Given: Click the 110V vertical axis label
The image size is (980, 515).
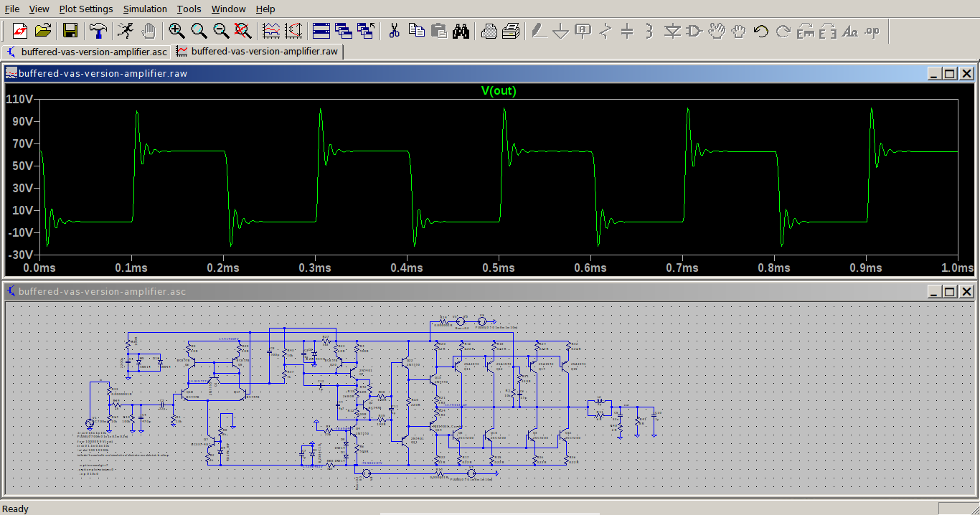Looking at the screenshot, I should pyautogui.click(x=19, y=100).
